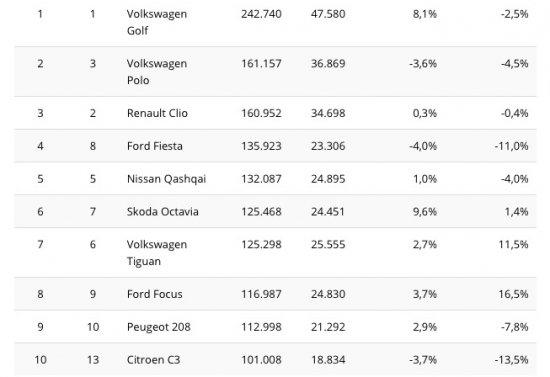The height and width of the screenshot is (377, 550).
Task: Select the Skoda Octavia model cell
Action: tap(163, 211)
